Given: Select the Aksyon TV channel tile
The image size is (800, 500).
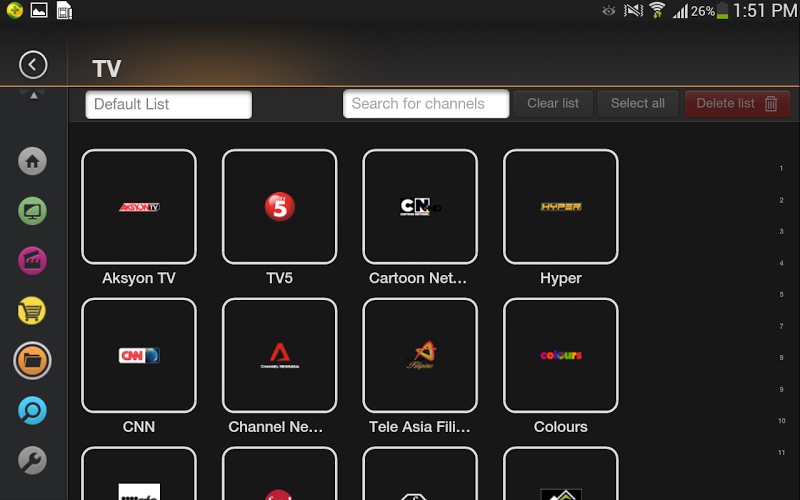Looking at the screenshot, I should pyautogui.click(x=139, y=207).
